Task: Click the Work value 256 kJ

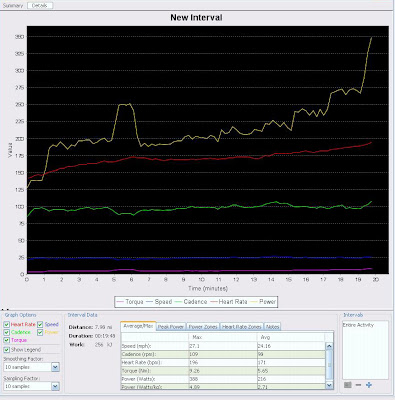Action: (104, 345)
